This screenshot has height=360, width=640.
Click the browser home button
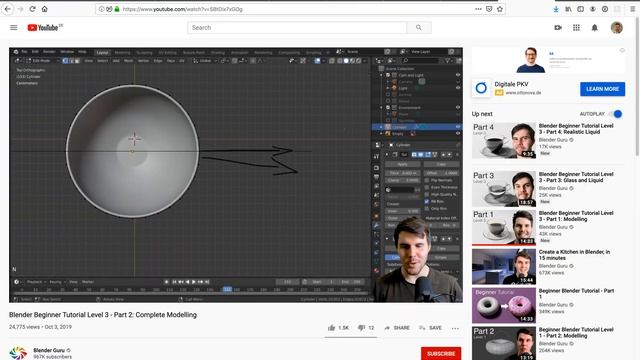[44, 9]
